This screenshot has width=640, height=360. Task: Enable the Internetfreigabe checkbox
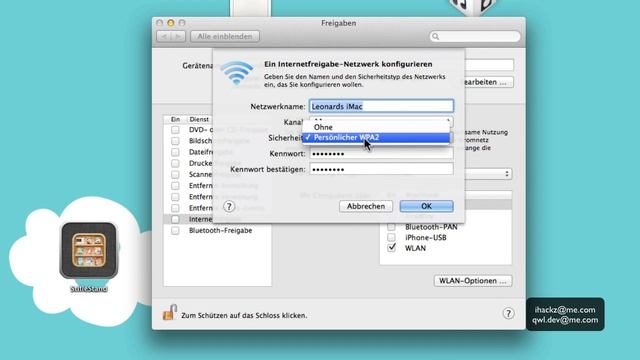(x=175, y=219)
